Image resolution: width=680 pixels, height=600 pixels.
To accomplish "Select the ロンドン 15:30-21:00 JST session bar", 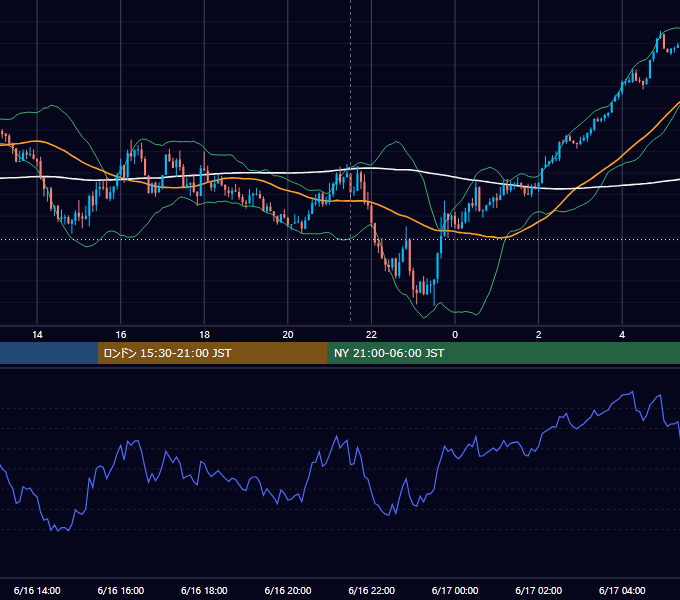I will click(x=212, y=353).
